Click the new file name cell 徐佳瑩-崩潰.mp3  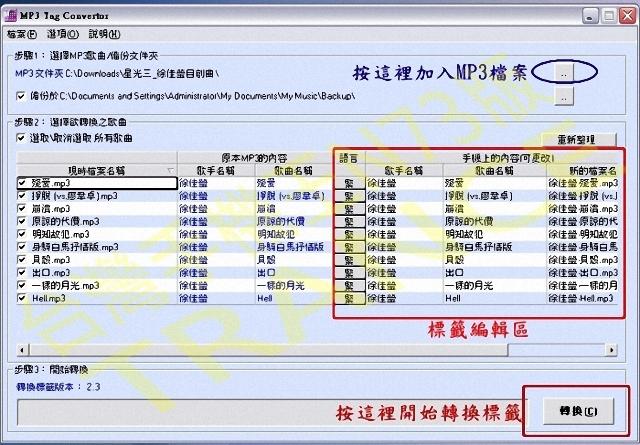coord(584,209)
